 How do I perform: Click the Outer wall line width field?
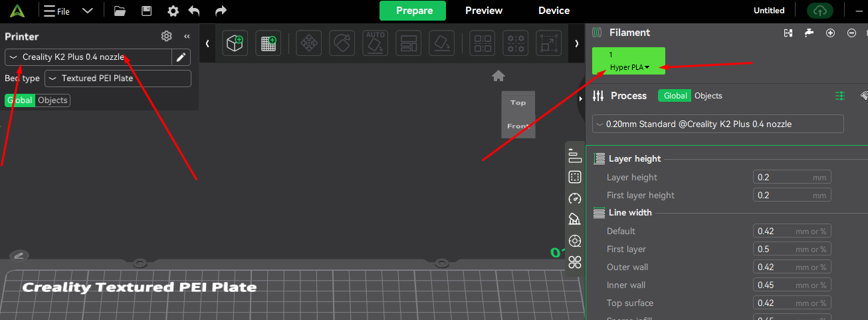pyautogui.click(x=792, y=267)
